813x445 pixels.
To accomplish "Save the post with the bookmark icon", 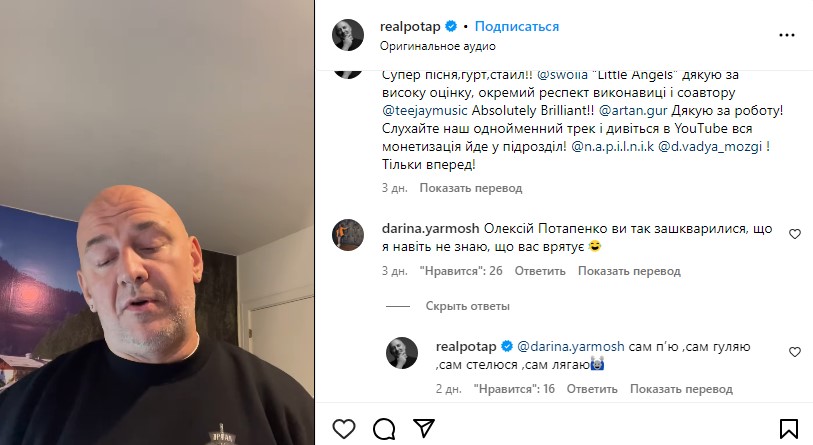I will [789, 429].
